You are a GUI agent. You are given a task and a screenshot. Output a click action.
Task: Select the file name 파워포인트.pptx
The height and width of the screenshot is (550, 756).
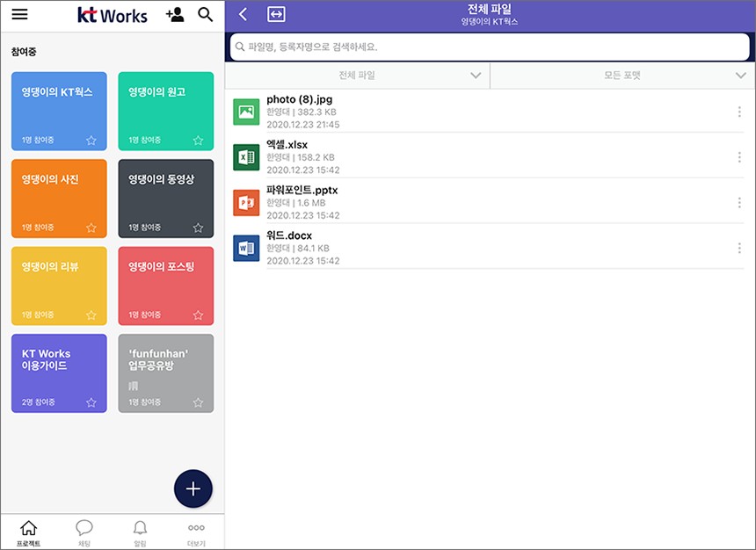tap(302, 190)
